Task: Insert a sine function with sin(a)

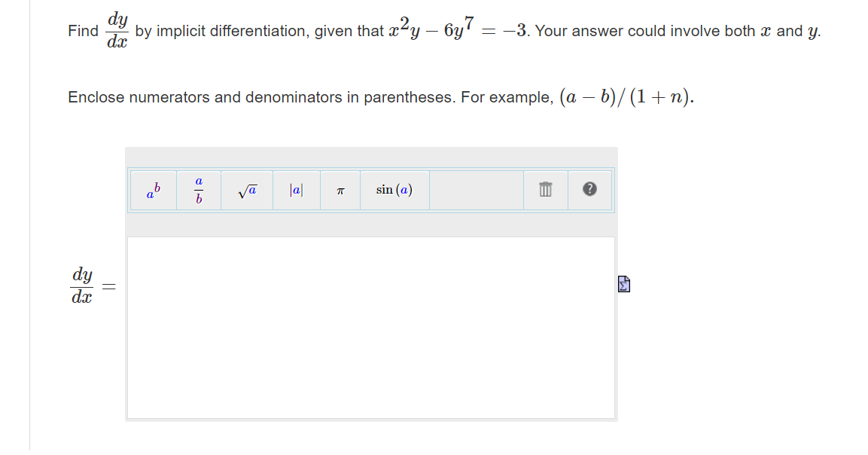Action: coord(393,190)
